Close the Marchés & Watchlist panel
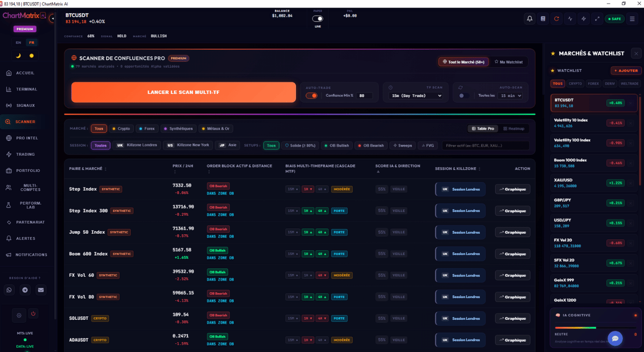 click(636, 53)
